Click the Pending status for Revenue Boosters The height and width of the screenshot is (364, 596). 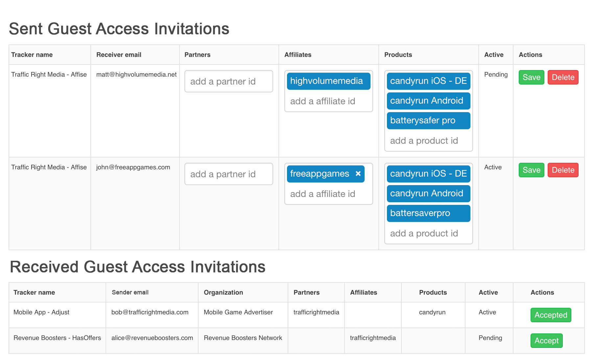[x=490, y=338]
